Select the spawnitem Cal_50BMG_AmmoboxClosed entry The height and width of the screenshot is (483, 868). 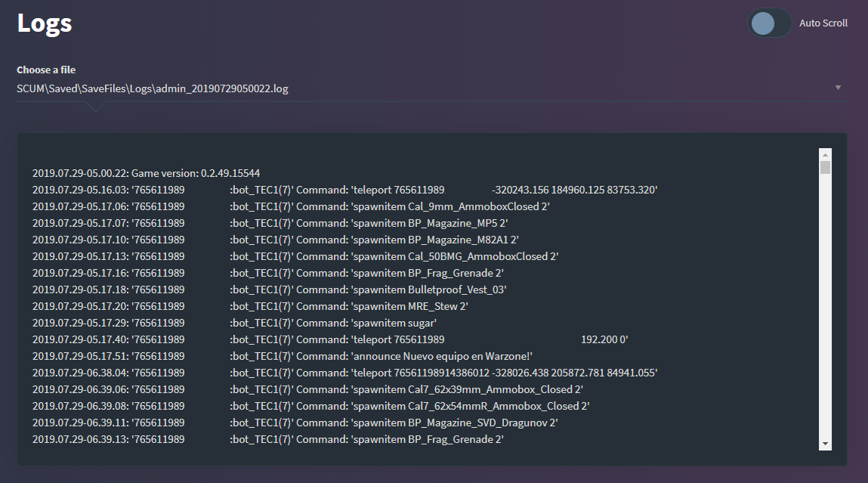[453, 256]
